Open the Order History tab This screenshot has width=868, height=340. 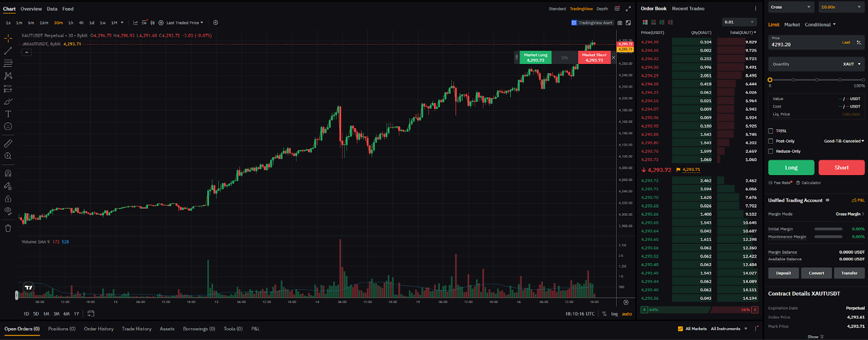(99, 329)
